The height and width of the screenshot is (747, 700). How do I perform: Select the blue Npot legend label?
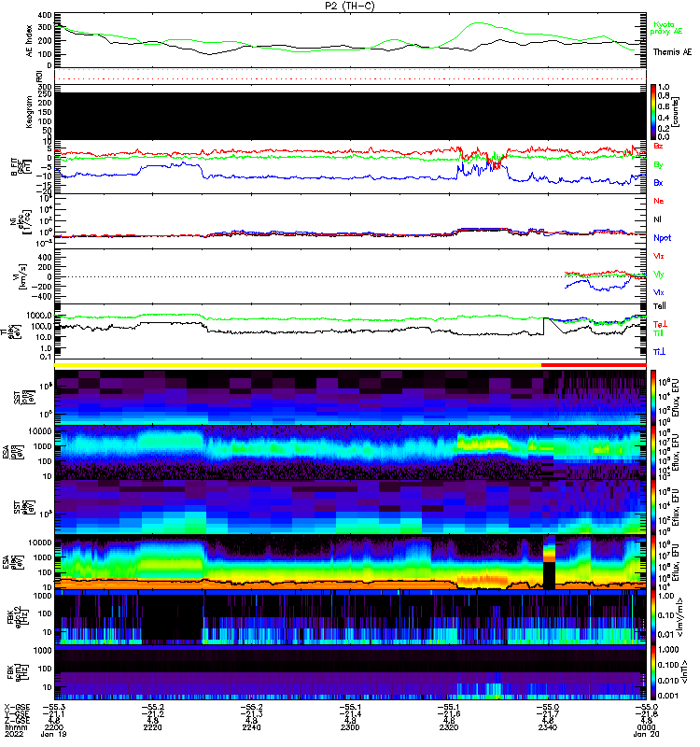(662, 238)
